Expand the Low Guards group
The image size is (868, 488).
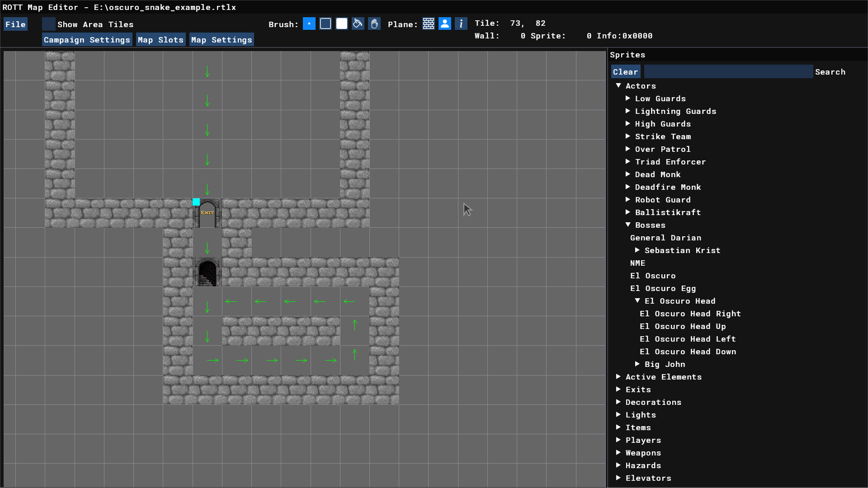click(628, 99)
